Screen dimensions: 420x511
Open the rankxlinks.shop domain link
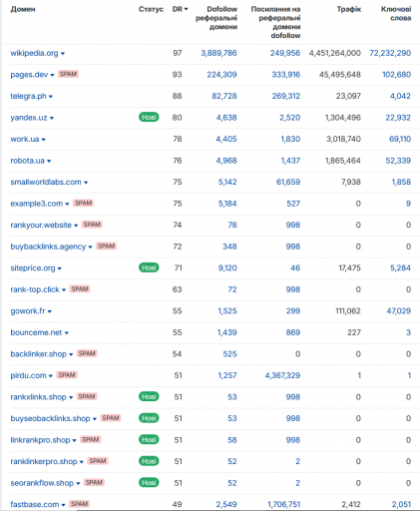[x=38, y=397]
